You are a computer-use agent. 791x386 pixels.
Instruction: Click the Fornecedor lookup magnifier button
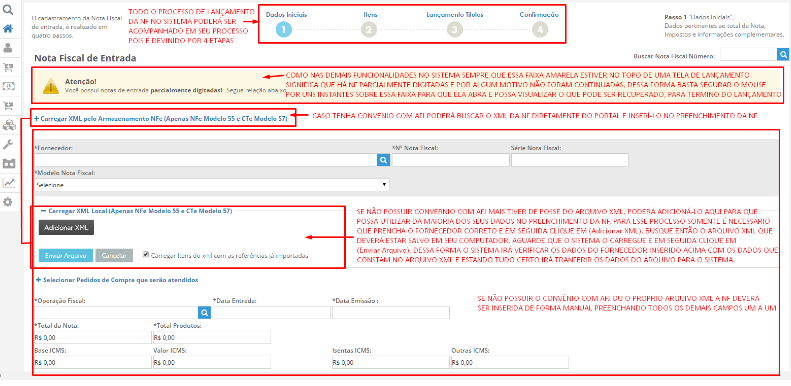383,160
